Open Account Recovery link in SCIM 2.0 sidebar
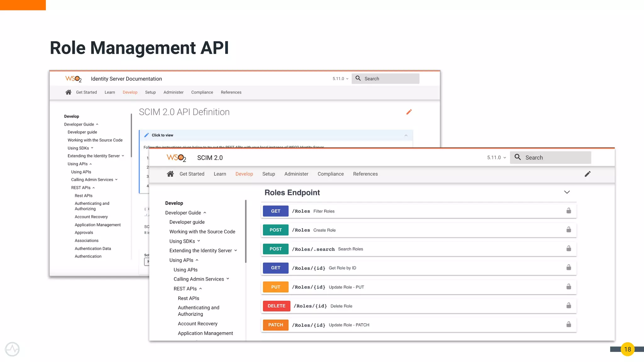The width and height of the screenshot is (644, 362). tap(197, 324)
